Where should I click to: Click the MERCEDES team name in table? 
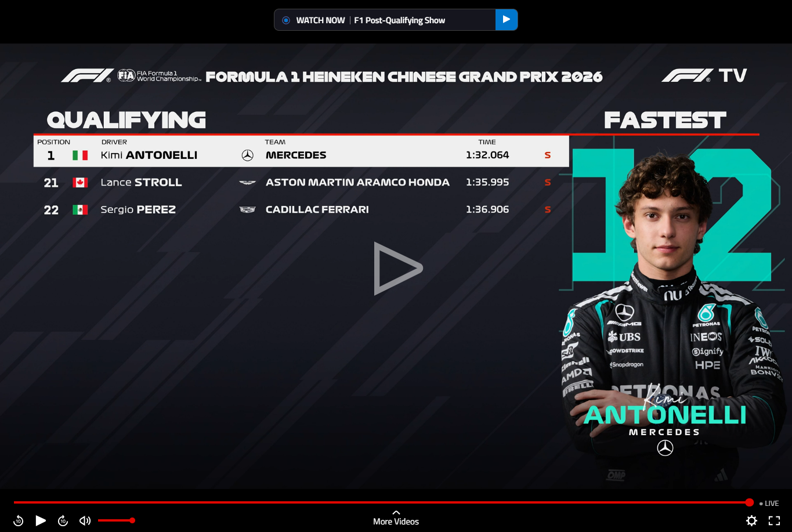(296, 155)
